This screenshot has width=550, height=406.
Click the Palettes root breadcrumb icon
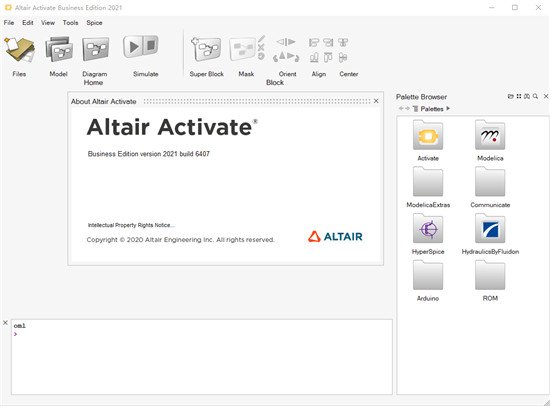click(x=415, y=109)
